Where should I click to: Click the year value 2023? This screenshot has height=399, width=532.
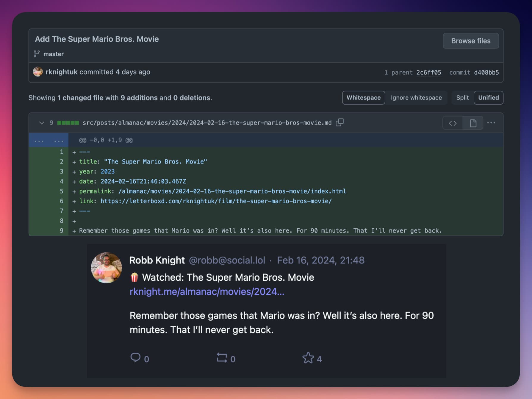pos(107,172)
